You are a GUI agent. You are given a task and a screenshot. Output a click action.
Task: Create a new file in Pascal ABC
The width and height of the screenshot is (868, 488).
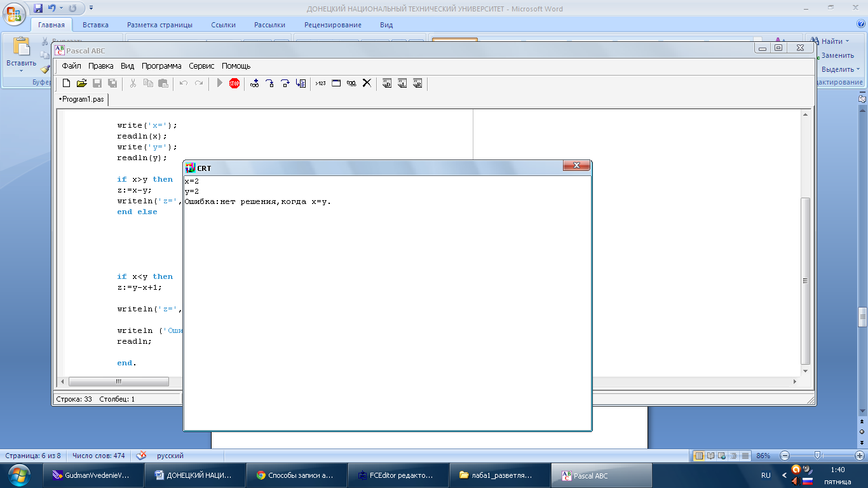tap(66, 83)
